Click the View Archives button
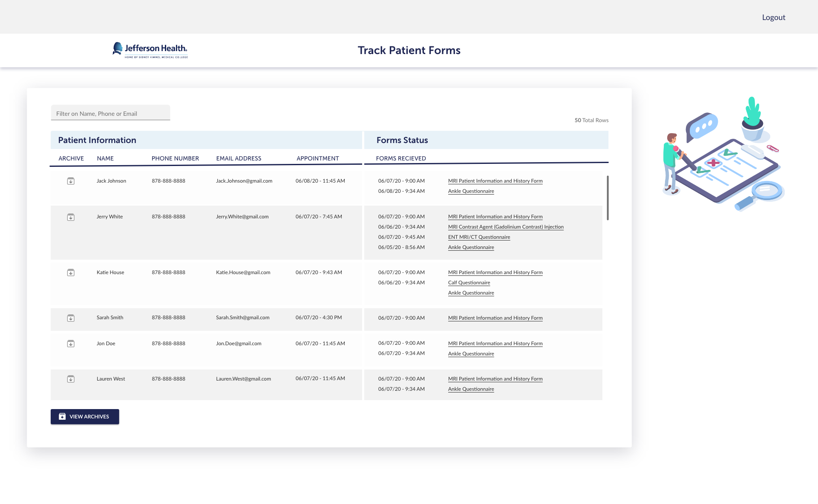The height and width of the screenshot is (504, 818). (x=85, y=417)
